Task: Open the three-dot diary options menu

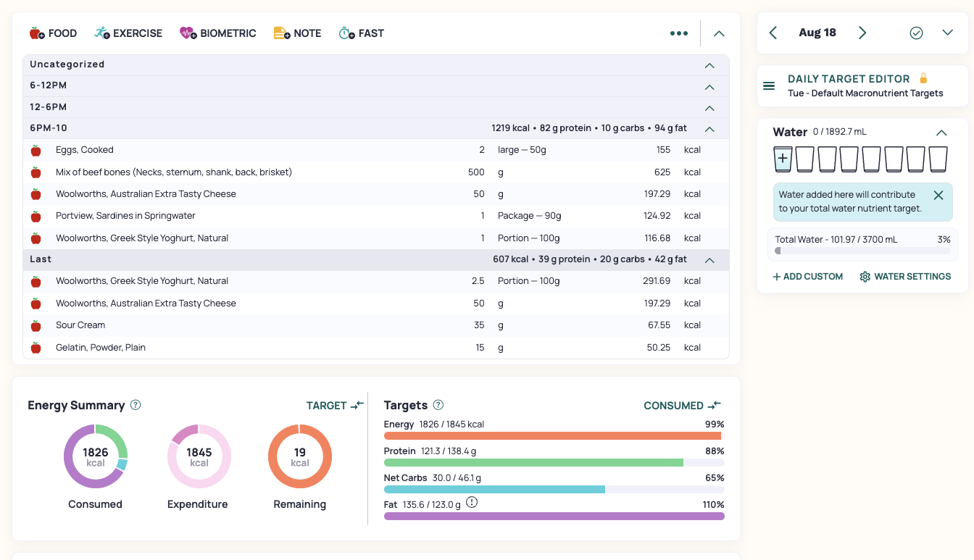Action: pyautogui.click(x=679, y=33)
